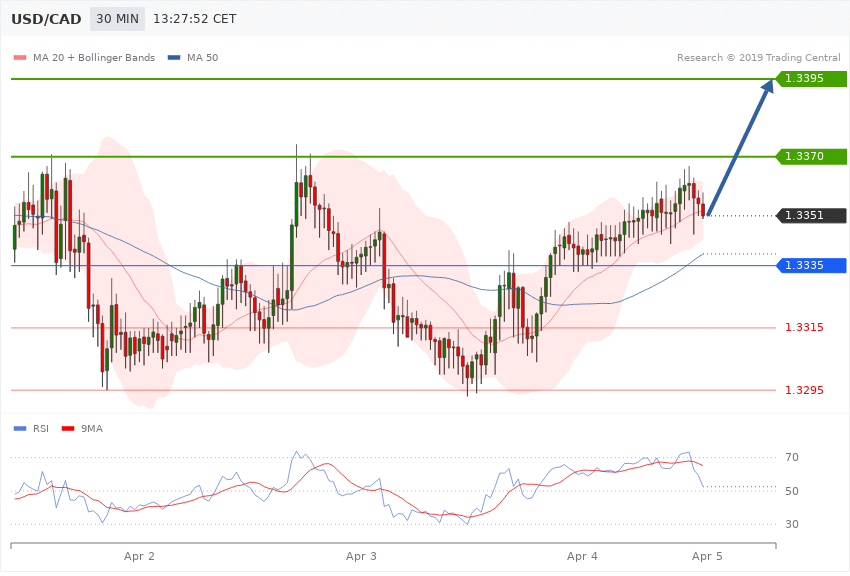Click the Apr 4 date axis label
The height and width of the screenshot is (576, 850).
click(582, 556)
